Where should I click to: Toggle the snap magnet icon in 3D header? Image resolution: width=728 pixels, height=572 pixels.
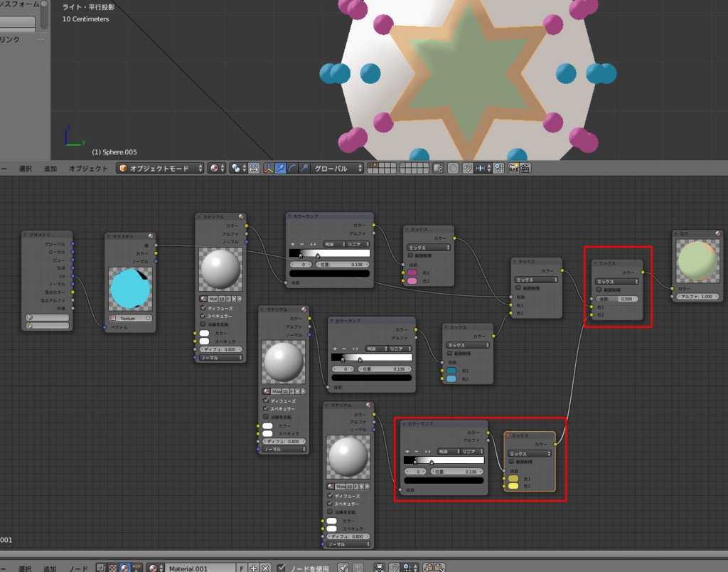(x=468, y=168)
